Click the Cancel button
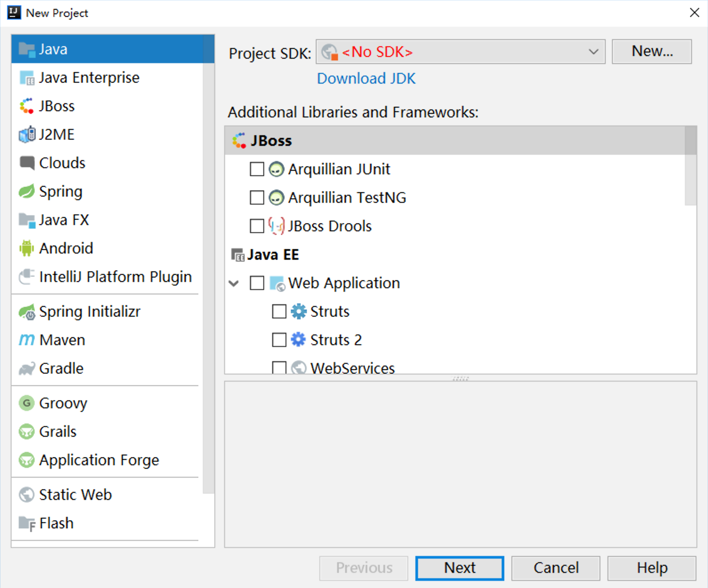This screenshot has width=708, height=588. (x=556, y=568)
